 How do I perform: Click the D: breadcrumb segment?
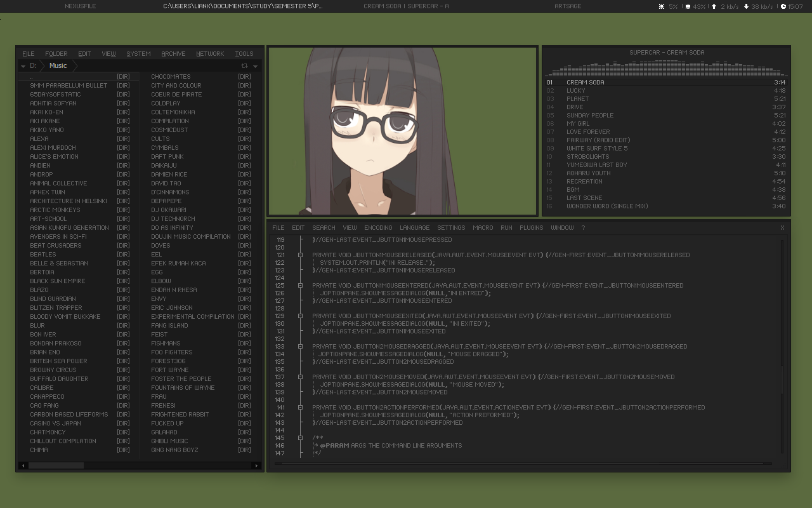point(34,66)
